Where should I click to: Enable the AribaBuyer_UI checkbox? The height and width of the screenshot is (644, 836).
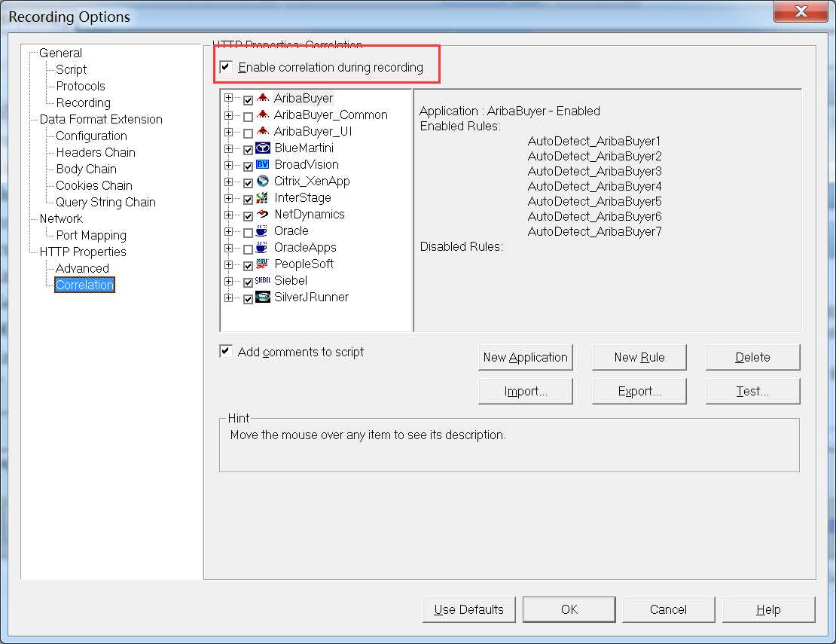[x=248, y=133]
